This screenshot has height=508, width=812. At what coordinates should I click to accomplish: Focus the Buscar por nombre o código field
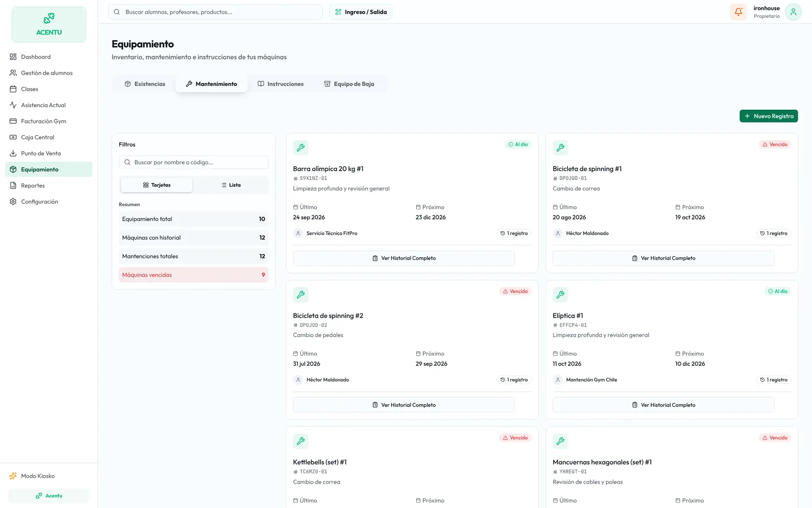point(193,163)
